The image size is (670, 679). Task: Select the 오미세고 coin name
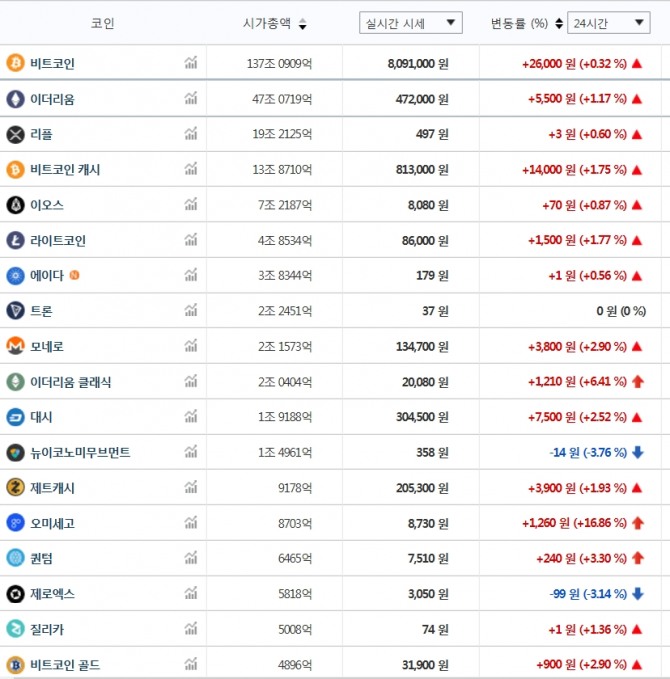pyautogui.click(x=52, y=523)
